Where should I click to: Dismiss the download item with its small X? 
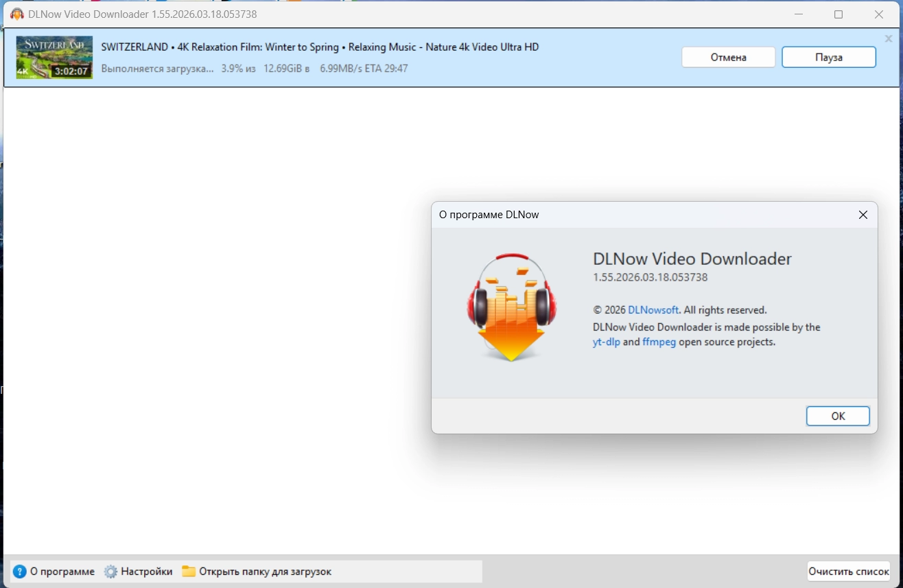tap(889, 39)
